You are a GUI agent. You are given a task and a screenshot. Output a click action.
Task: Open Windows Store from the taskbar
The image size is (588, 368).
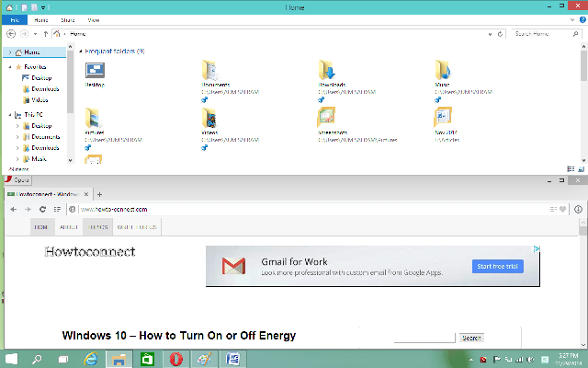(x=147, y=359)
